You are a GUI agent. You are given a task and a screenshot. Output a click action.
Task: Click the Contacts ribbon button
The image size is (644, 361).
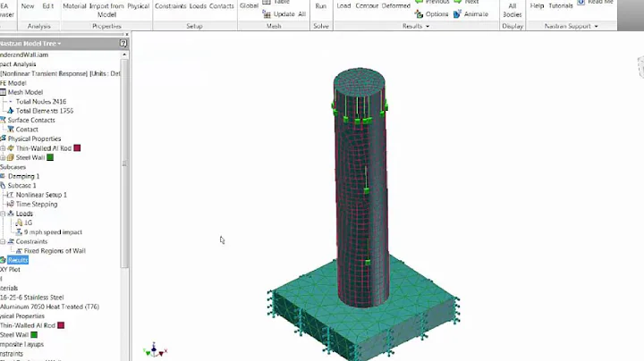(x=222, y=6)
